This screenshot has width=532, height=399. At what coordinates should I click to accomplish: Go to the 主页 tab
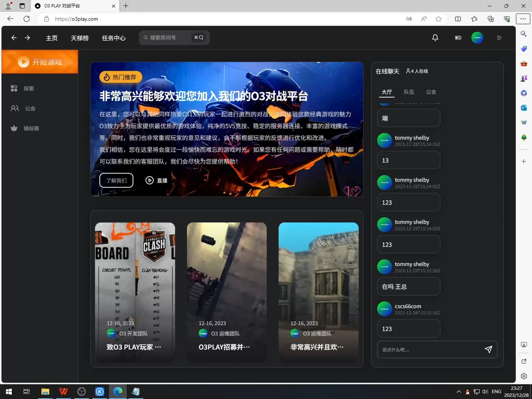click(52, 38)
